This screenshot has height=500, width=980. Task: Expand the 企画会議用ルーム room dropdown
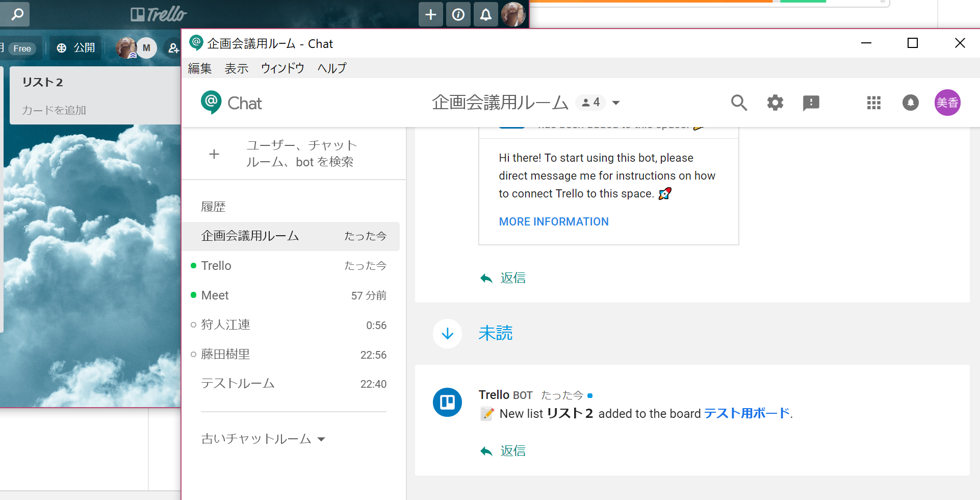[616, 103]
